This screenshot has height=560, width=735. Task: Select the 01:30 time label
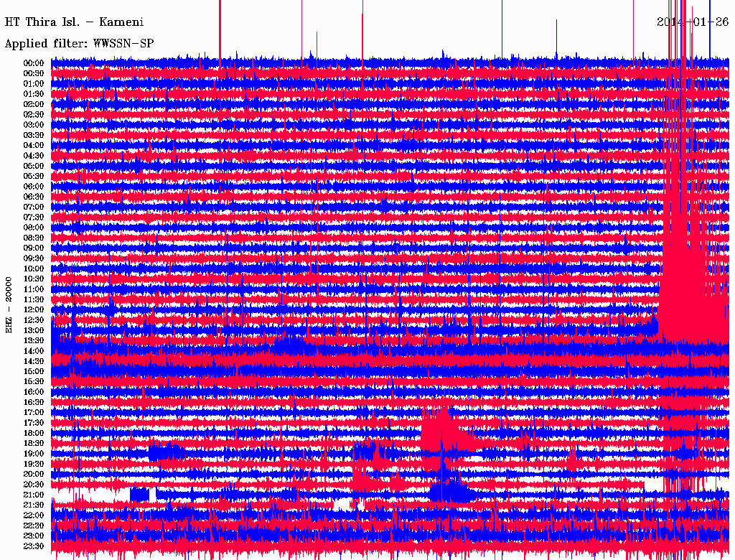pos(34,94)
